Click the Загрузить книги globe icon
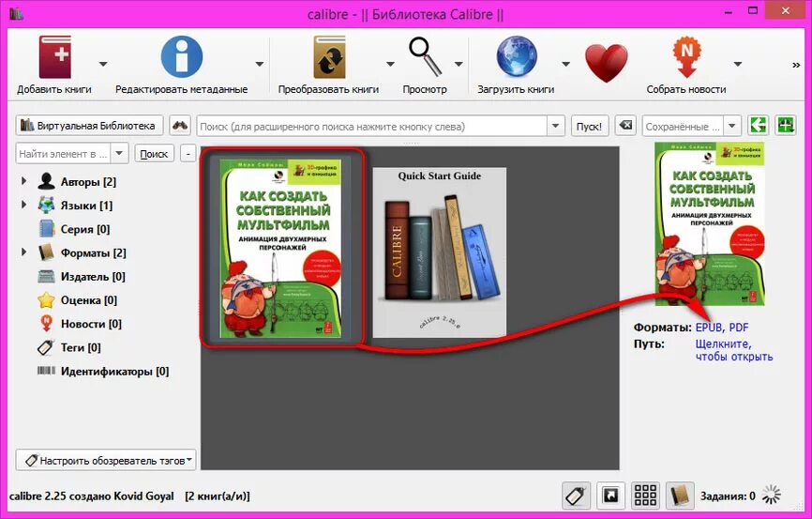This screenshot has width=812, height=519. (517, 56)
